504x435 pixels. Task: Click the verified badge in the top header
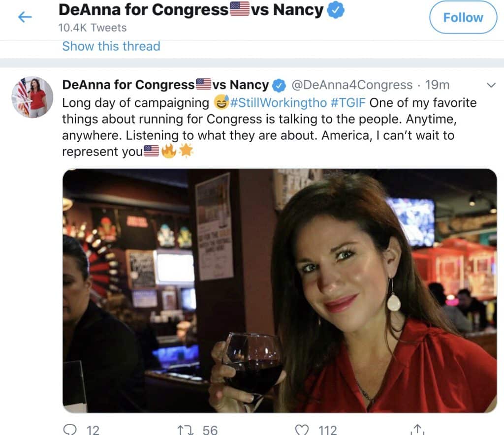pyautogui.click(x=335, y=10)
